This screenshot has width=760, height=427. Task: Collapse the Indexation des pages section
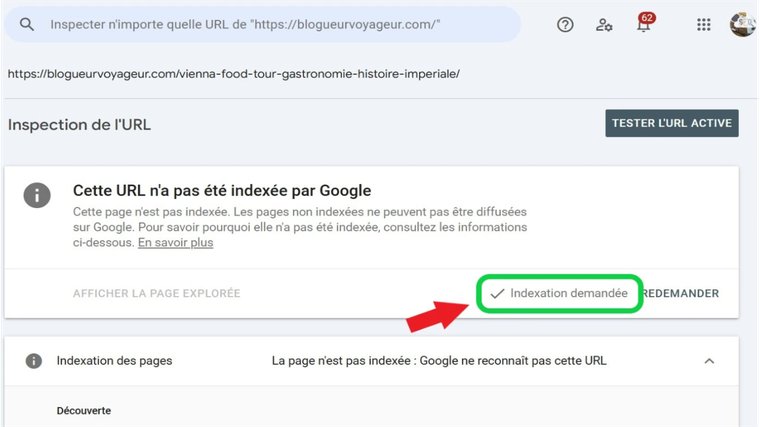point(709,361)
